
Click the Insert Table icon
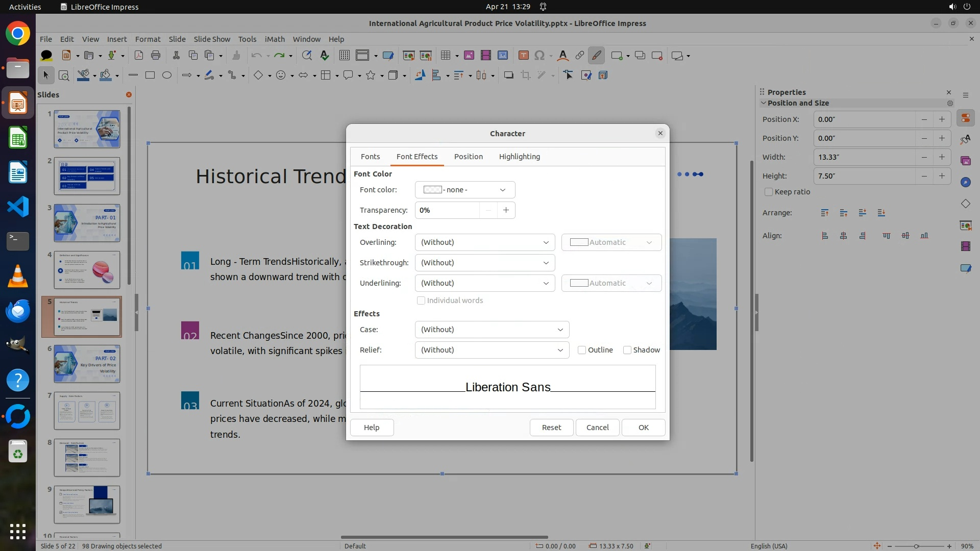[x=446, y=56]
